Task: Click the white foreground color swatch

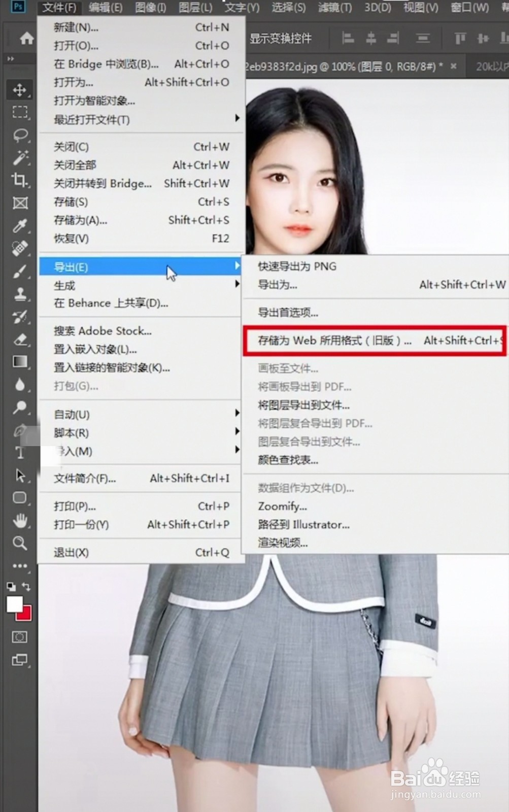Action: coord(14,603)
